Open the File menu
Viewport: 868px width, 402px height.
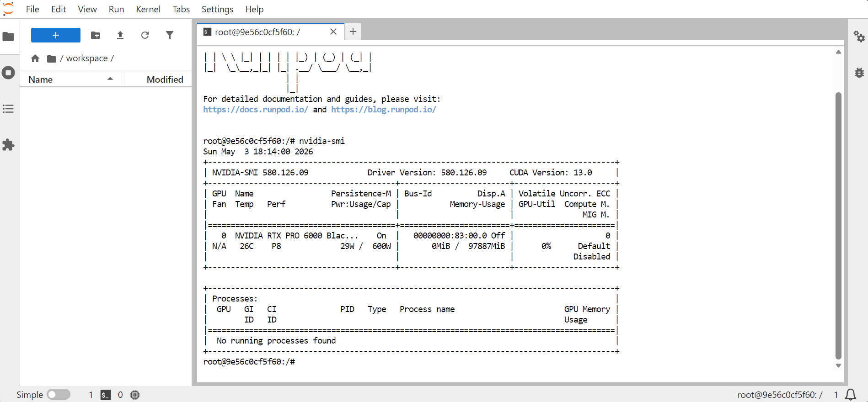pyautogui.click(x=32, y=9)
